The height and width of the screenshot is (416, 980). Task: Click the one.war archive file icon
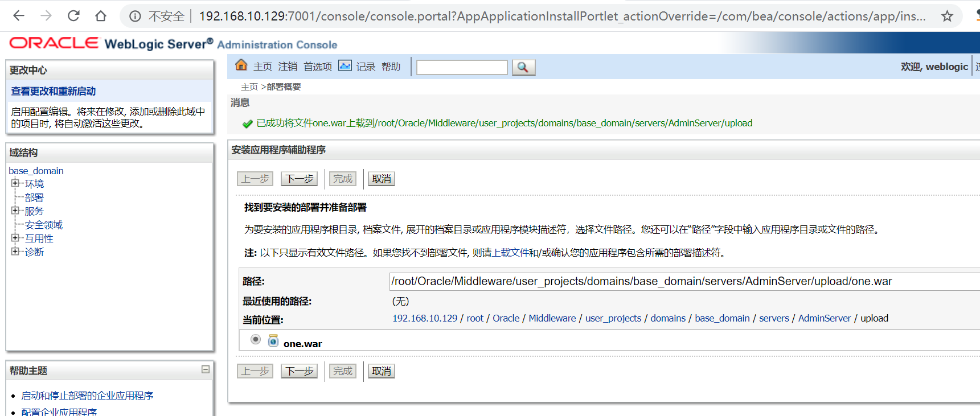273,341
